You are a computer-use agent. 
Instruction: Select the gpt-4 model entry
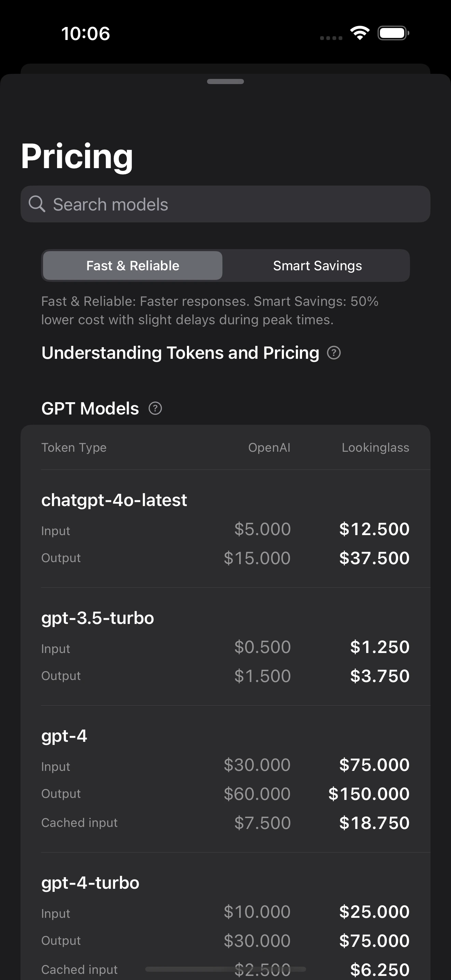click(x=64, y=736)
